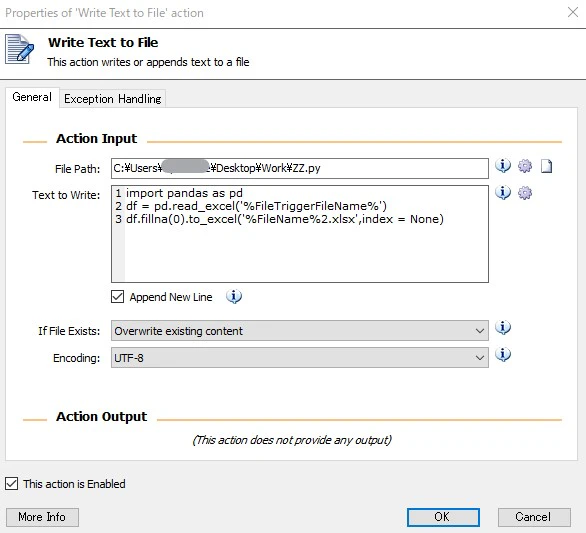Screen dimensions: 586x533
Task: Click the info icon beside Text to Write
Action: [503, 192]
